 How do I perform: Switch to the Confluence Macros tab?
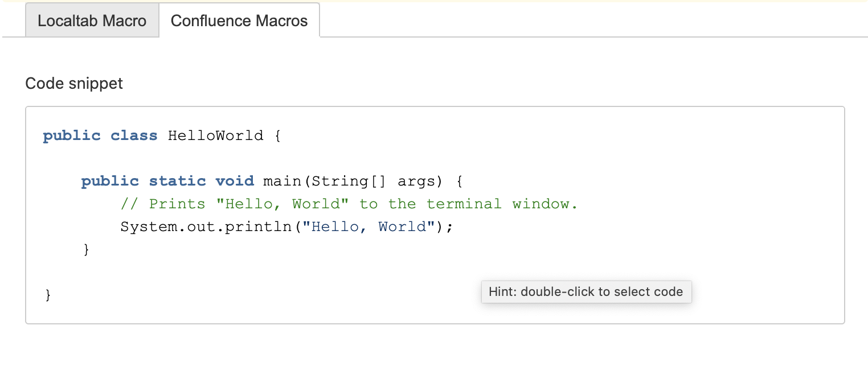click(x=239, y=20)
